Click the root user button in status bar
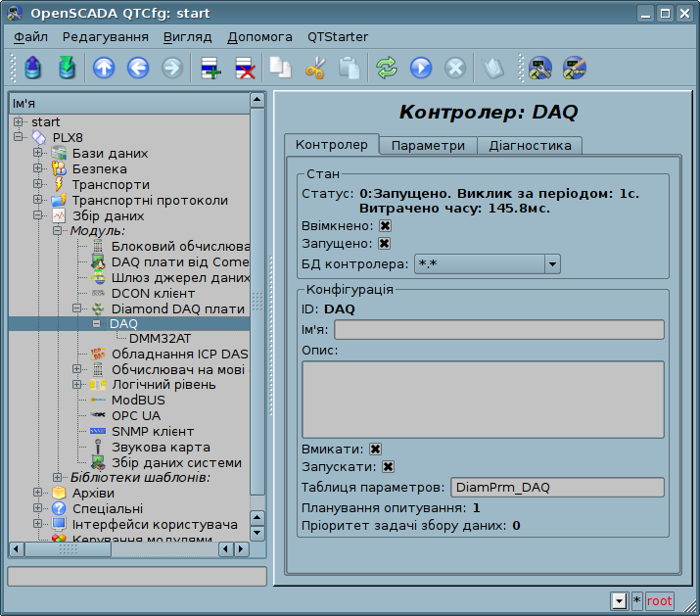 pyautogui.click(x=659, y=600)
